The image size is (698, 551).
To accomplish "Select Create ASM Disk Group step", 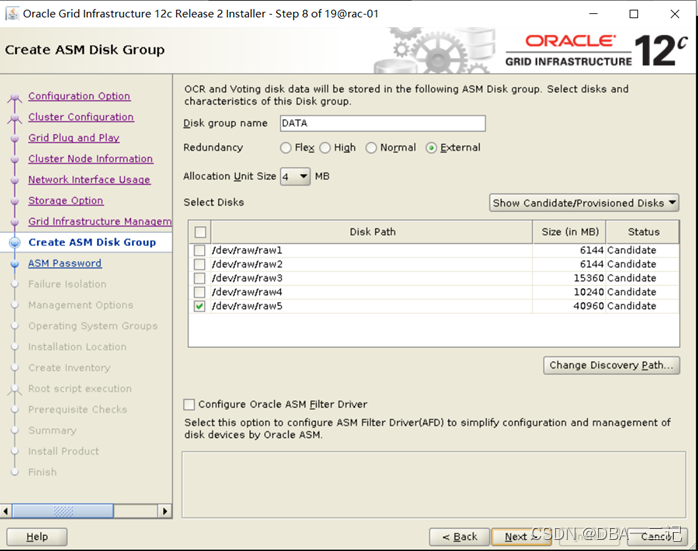I will 92,243.
